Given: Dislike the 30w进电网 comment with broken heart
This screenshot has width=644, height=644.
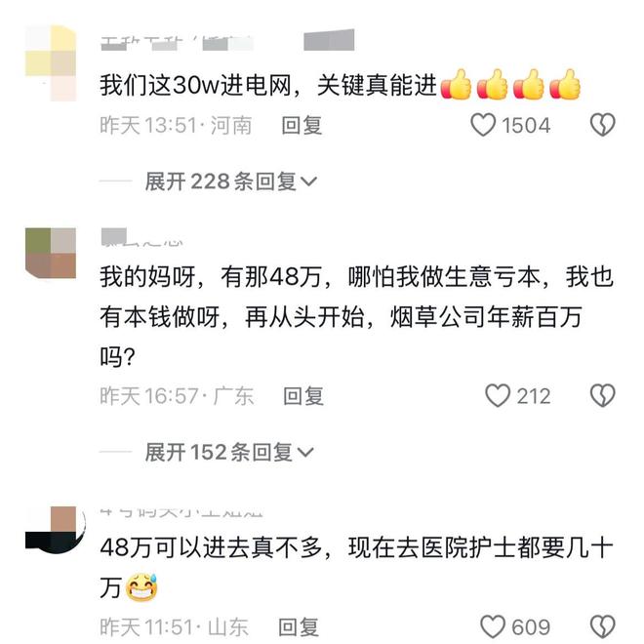Looking at the screenshot, I should pos(602,125).
